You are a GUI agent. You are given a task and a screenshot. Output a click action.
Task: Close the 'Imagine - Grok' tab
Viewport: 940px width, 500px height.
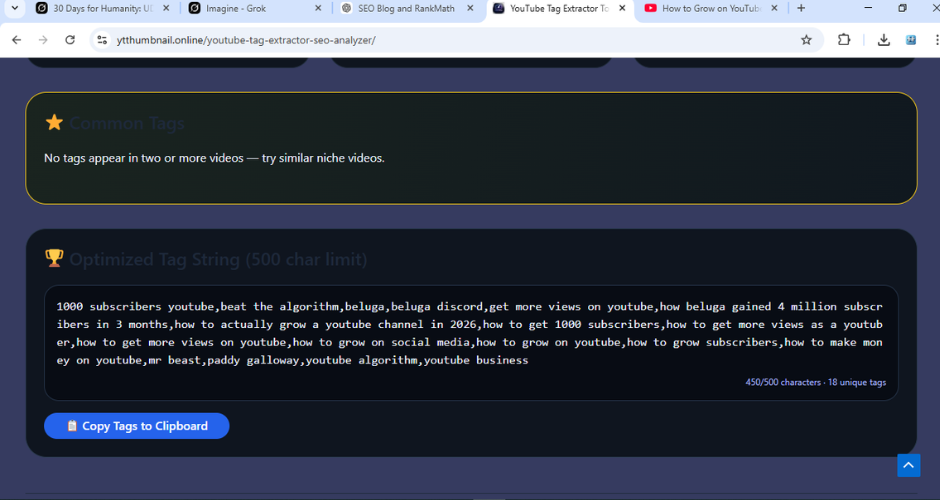[318, 8]
